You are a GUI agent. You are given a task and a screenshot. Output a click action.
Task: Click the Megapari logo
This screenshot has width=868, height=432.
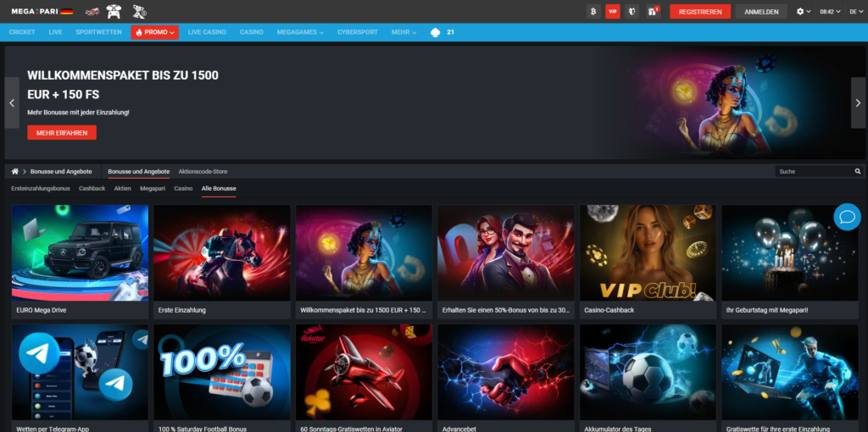click(x=42, y=11)
